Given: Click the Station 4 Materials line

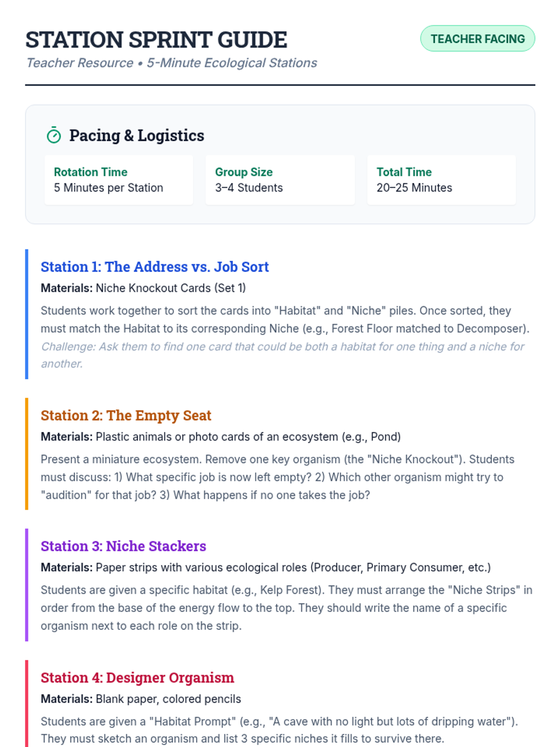Looking at the screenshot, I should click(140, 699).
